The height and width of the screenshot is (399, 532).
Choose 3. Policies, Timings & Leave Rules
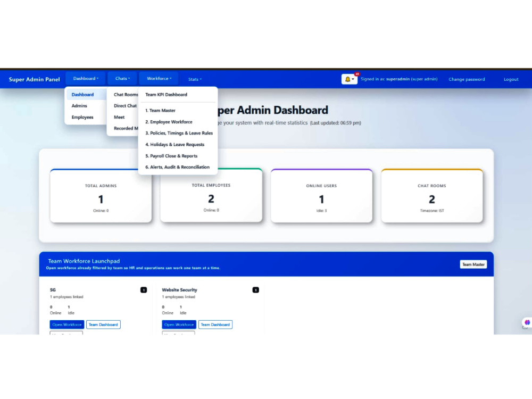tap(178, 134)
